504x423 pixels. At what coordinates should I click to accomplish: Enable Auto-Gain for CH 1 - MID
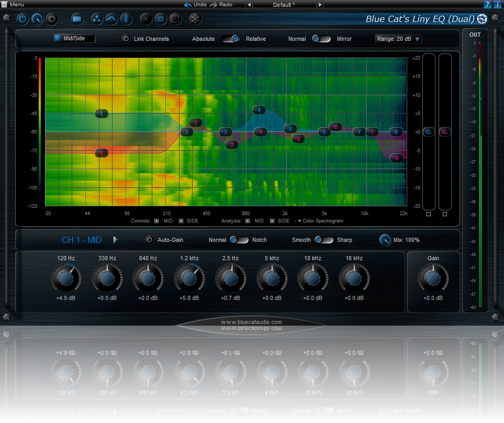150,240
